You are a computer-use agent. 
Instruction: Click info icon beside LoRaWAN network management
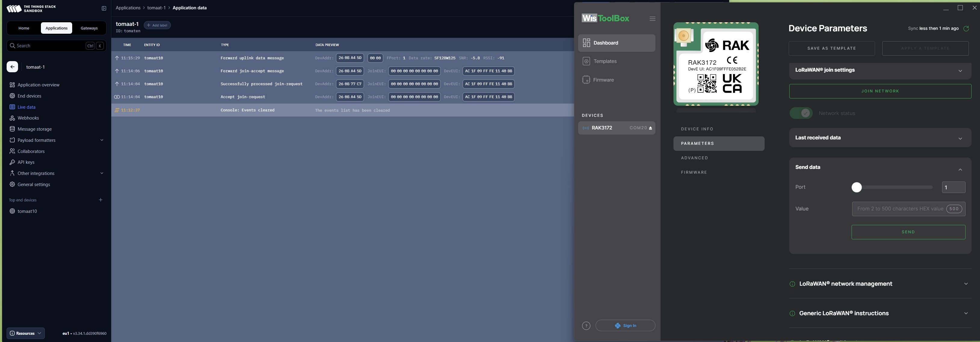pos(792,284)
